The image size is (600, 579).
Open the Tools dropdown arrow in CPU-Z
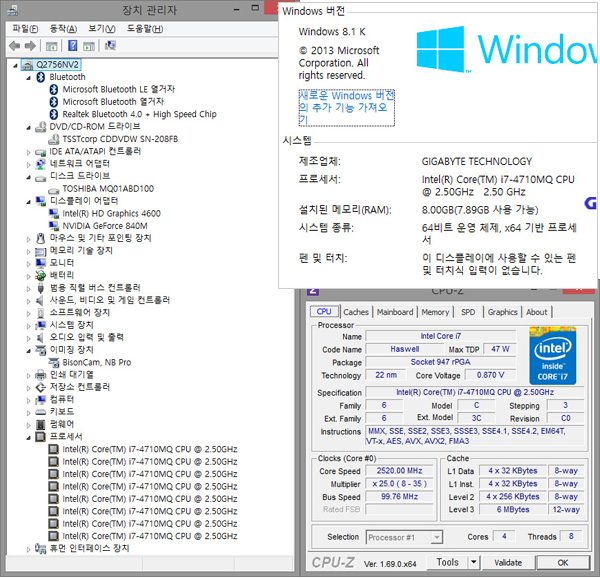474,562
